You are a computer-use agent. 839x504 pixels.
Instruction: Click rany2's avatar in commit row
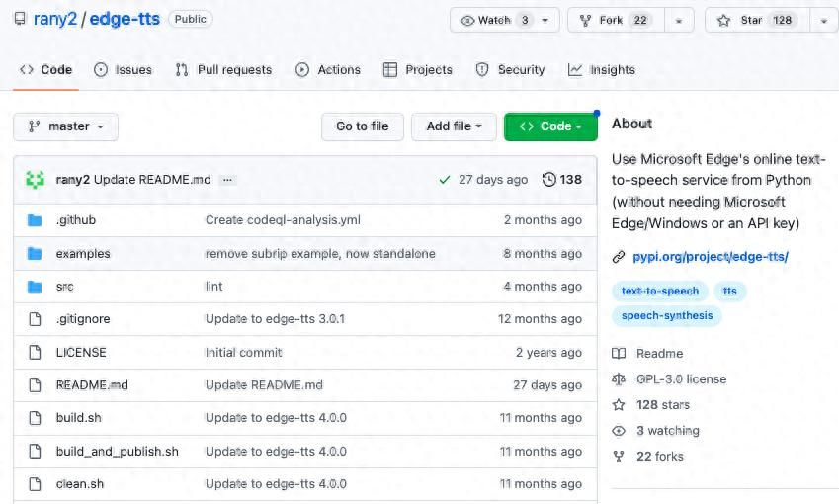click(36, 180)
